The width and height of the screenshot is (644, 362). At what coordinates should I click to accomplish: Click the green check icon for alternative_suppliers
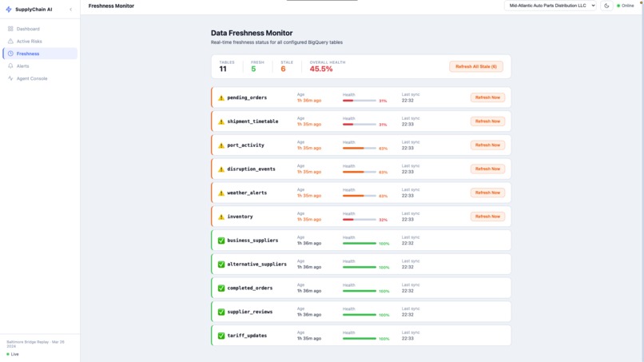pos(221,265)
